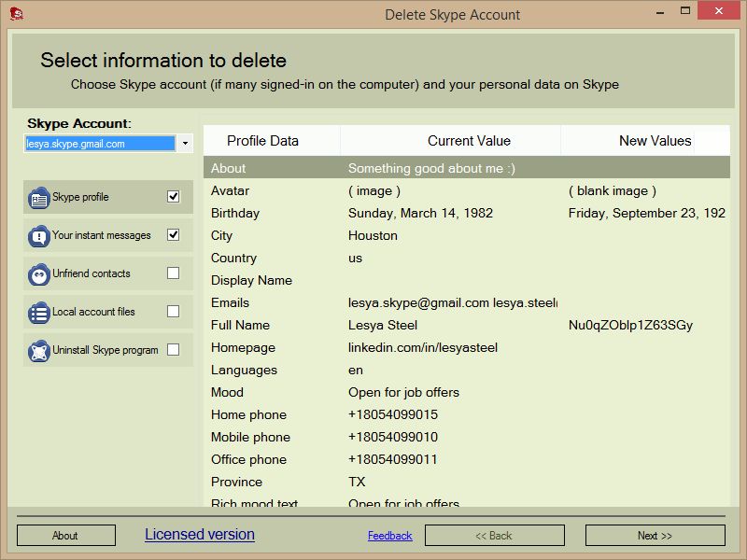The image size is (747, 560).
Task: Click the linkedin.com/in/lesyasteel homepage value
Action: click(x=423, y=347)
